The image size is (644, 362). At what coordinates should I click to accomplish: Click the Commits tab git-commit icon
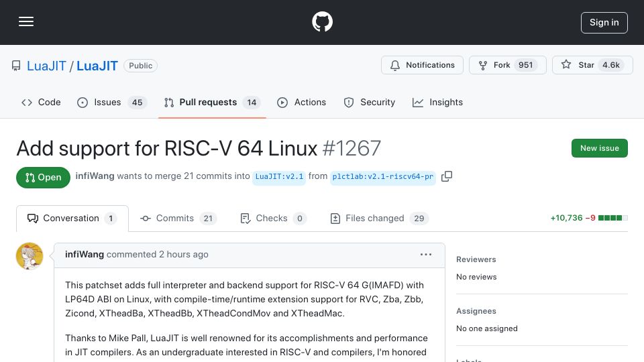(x=146, y=219)
